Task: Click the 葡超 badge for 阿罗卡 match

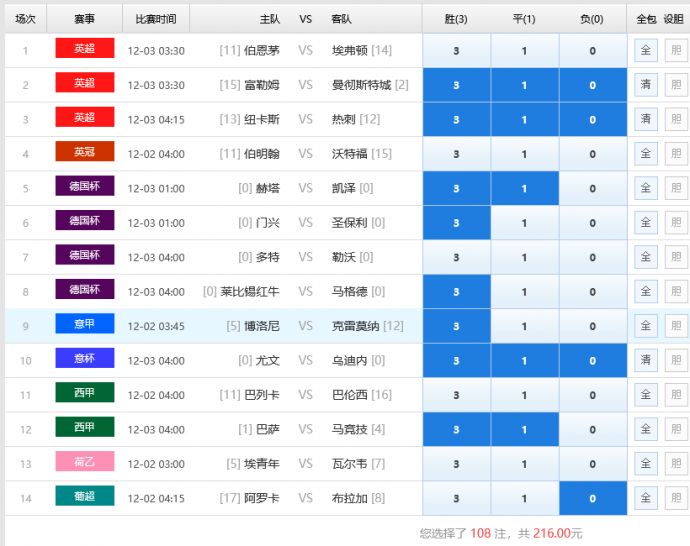Action: (x=85, y=497)
